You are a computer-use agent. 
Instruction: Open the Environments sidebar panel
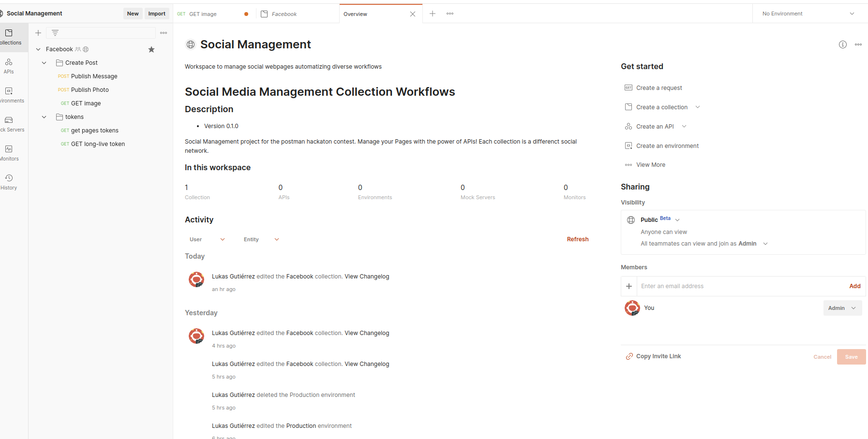(x=10, y=95)
